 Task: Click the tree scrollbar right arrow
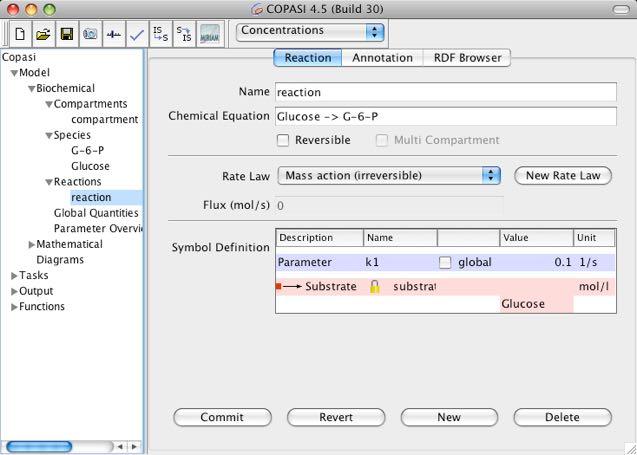[x=133, y=447]
